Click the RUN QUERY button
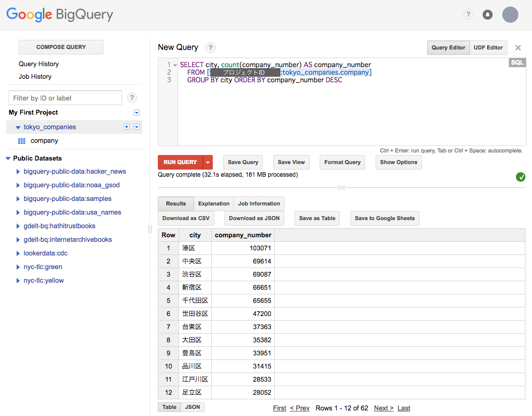The width and height of the screenshot is (532, 416). tap(180, 163)
